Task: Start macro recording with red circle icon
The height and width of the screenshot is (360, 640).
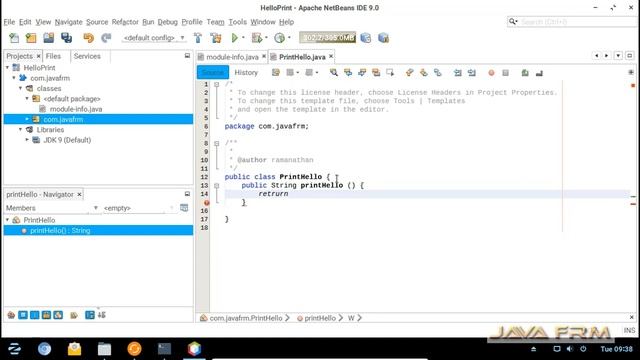Action: tap(491, 73)
